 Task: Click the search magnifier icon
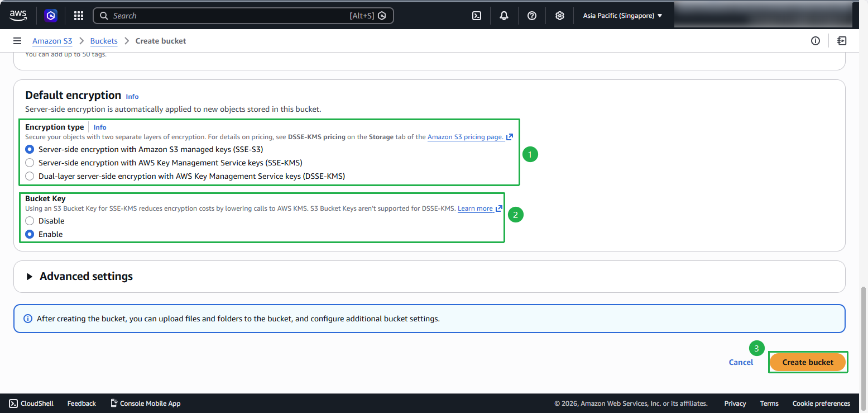coord(104,16)
